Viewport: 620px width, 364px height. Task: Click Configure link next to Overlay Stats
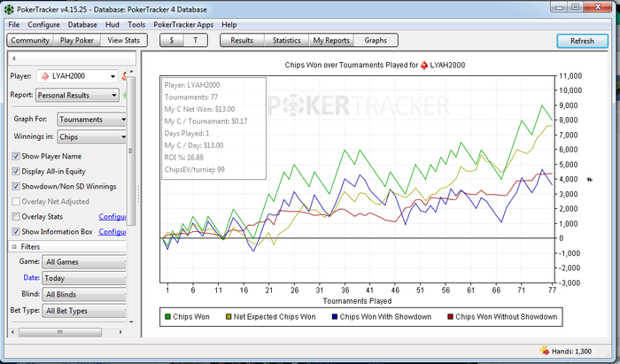click(112, 217)
